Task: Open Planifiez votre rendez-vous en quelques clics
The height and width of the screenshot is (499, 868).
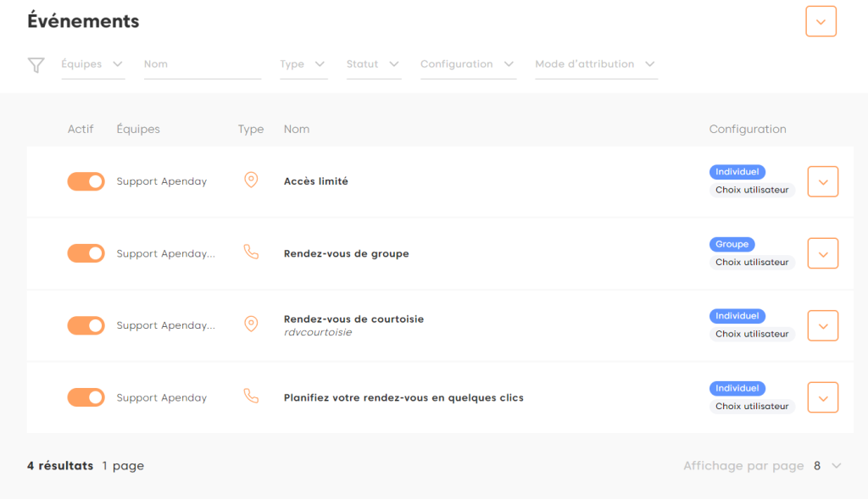Action: 403,397
